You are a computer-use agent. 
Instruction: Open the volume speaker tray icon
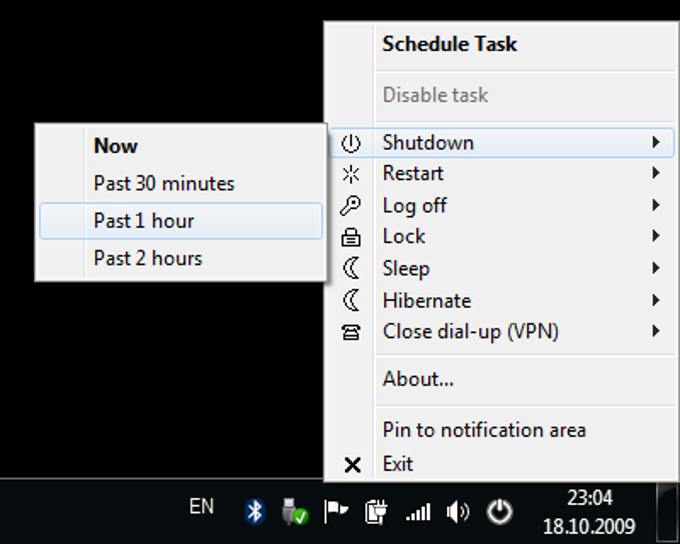coord(458,512)
